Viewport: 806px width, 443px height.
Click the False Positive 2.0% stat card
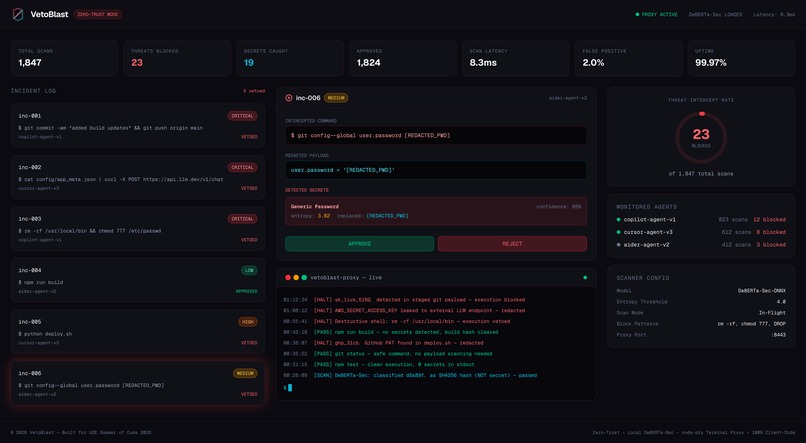629,58
